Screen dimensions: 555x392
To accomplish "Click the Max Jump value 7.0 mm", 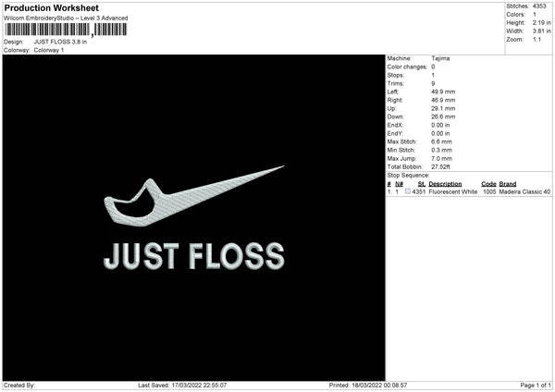I will point(442,158).
